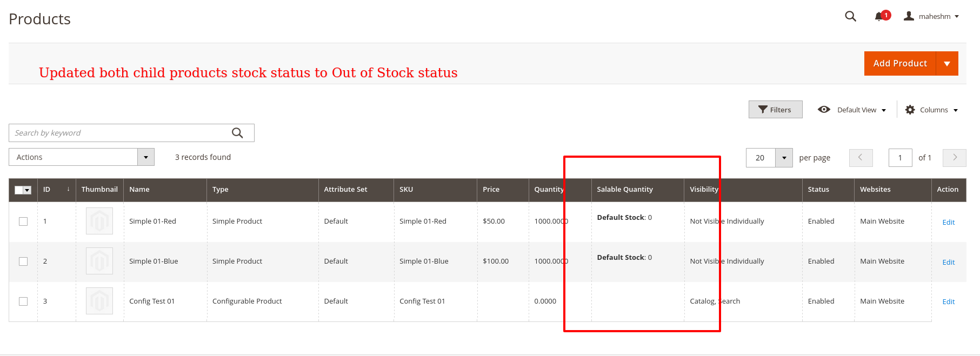Image resolution: width=980 pixels, height=356 pixels.
Task: Open the global search magnifier icon
Action: (x=850, y=16)
